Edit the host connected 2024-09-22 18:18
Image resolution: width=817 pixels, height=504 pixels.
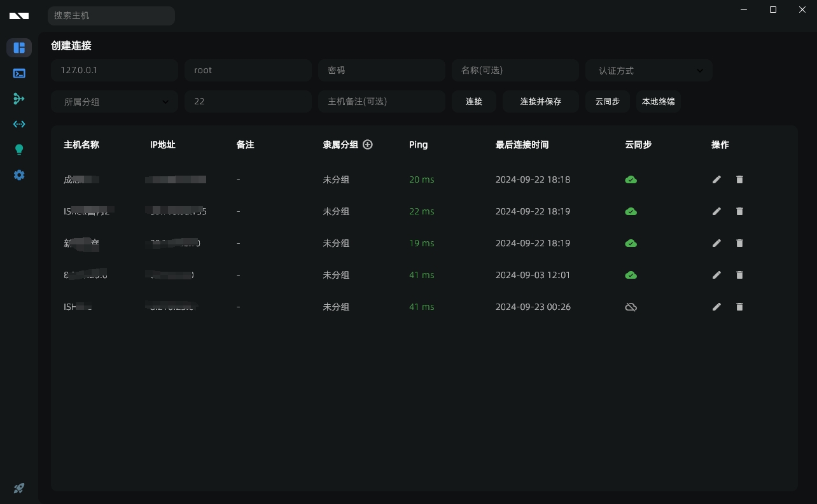click(716, 179)
